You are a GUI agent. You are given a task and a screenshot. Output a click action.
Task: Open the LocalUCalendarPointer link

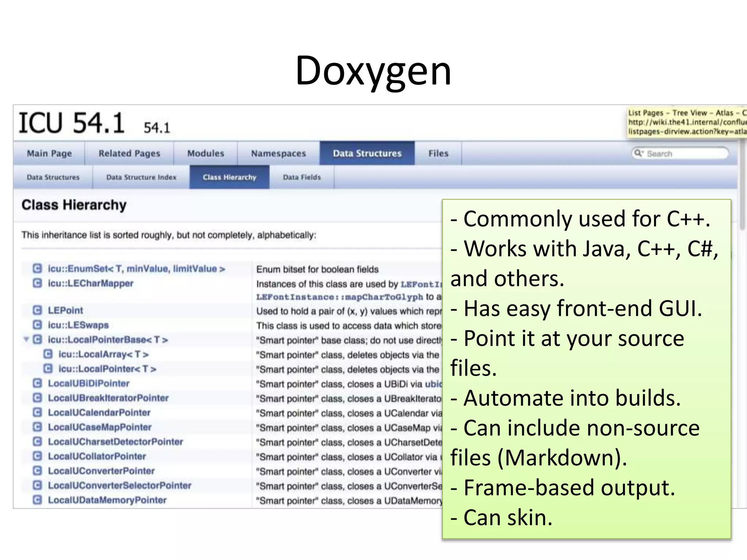[x=99, y=412]
